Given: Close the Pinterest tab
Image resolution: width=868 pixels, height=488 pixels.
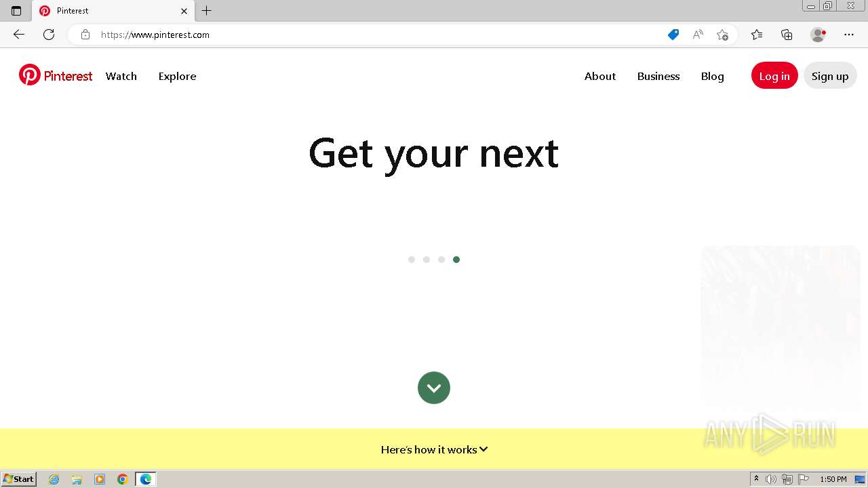Looking at the screenshot, I should [184, 11].
